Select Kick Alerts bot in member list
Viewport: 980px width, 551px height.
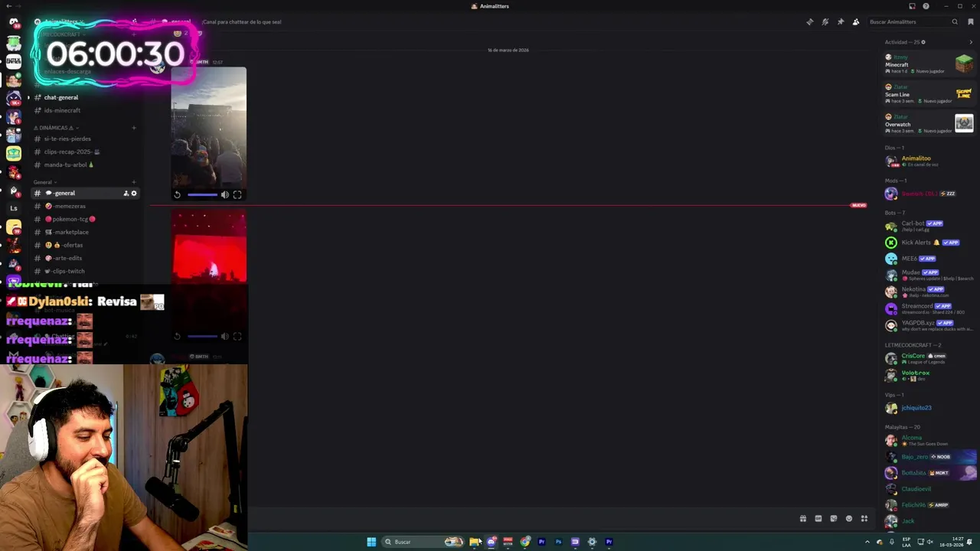point(929,243)
